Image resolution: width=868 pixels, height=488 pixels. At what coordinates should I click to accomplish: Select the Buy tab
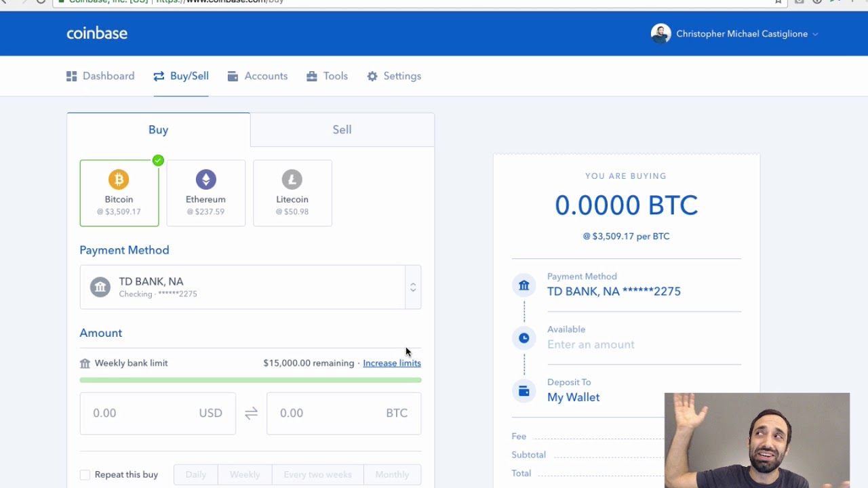click(x=159, y=129)
